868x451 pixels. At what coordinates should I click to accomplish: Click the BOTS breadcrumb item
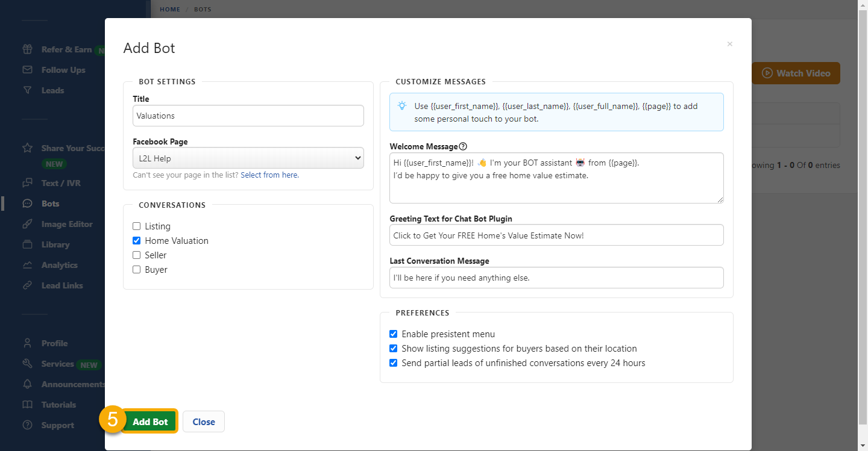point(203,9)
